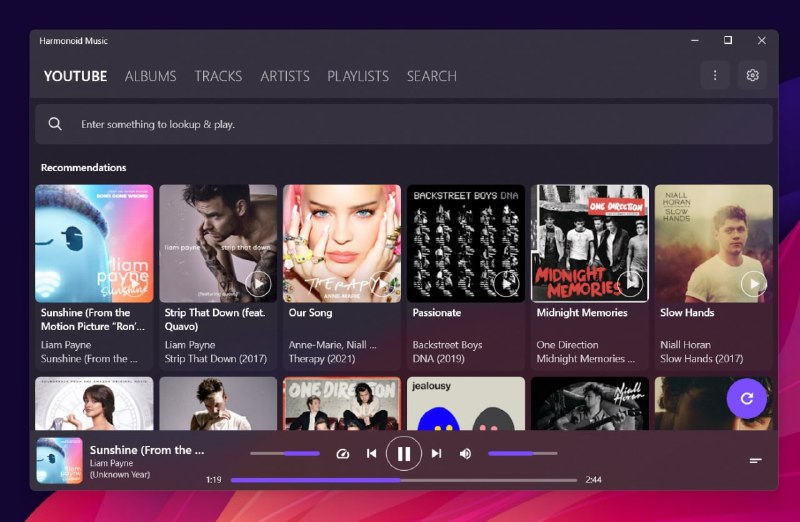This screenshot has height=522, width=800.
Task: Adjust the playback speed slider
Action: pos(285,453)
